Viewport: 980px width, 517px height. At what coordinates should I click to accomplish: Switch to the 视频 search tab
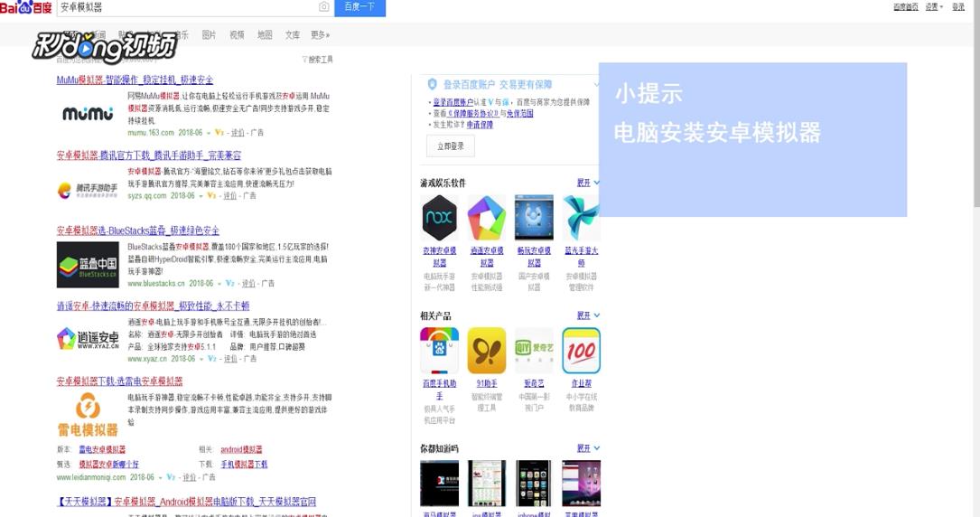coord(237,35)
